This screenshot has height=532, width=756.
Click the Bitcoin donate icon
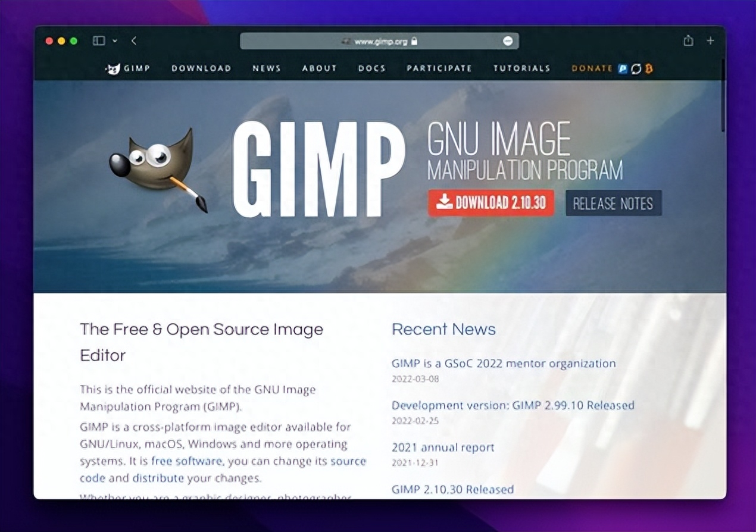[x=648, y=68]
